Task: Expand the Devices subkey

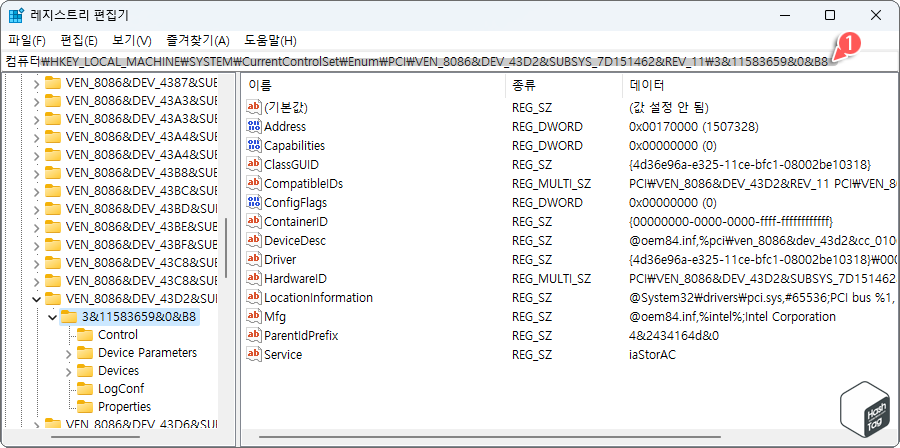Action: [69, 371]
